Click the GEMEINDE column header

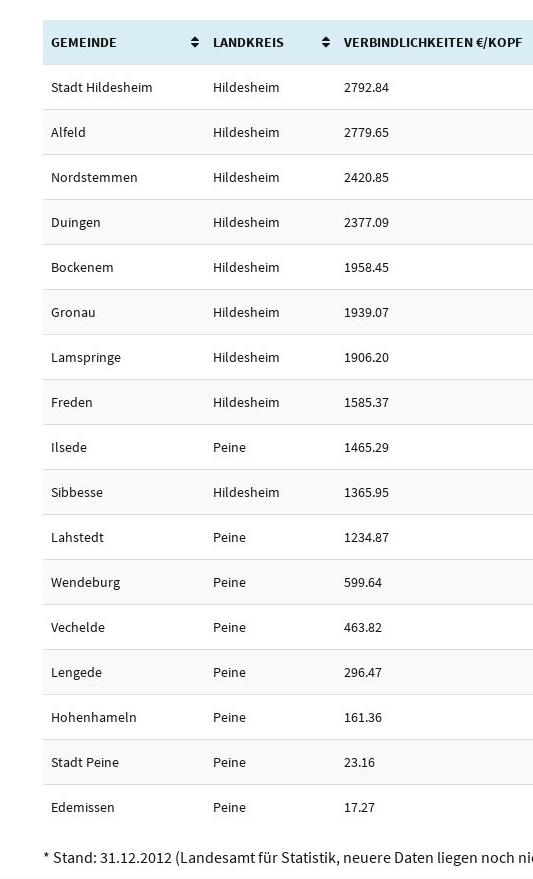click(x=84, y=43)
